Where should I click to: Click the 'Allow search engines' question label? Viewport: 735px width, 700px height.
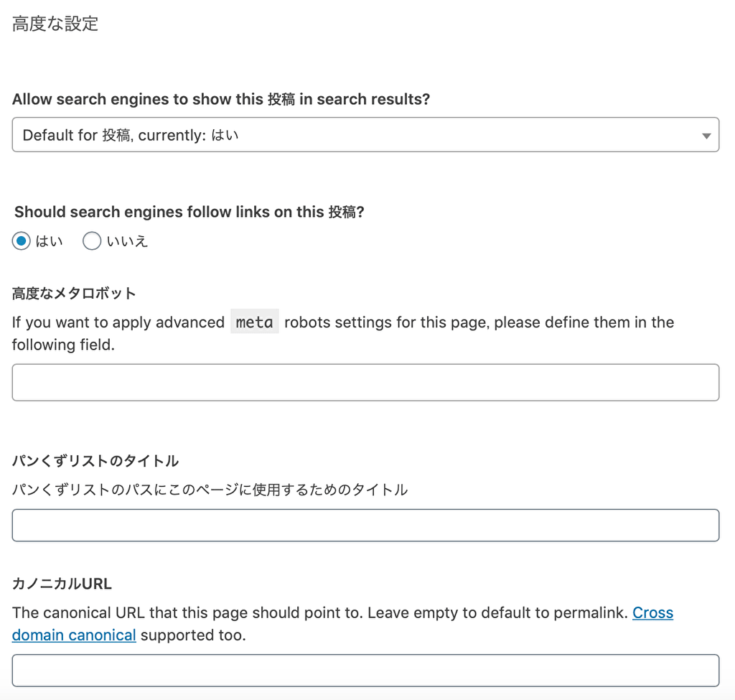click(220, 99)
